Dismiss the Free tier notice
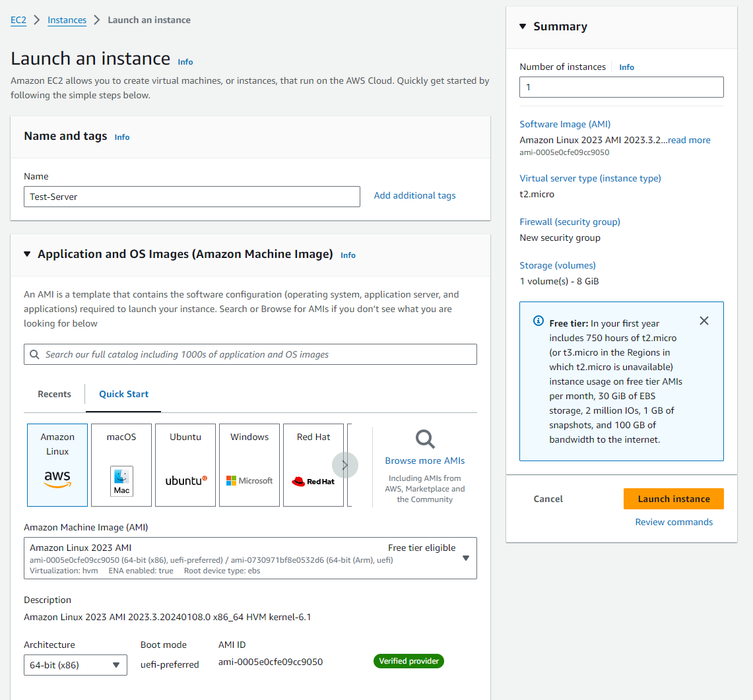This screenshot has width=753, height=700. pyautogui.click(x=704, y=321)
